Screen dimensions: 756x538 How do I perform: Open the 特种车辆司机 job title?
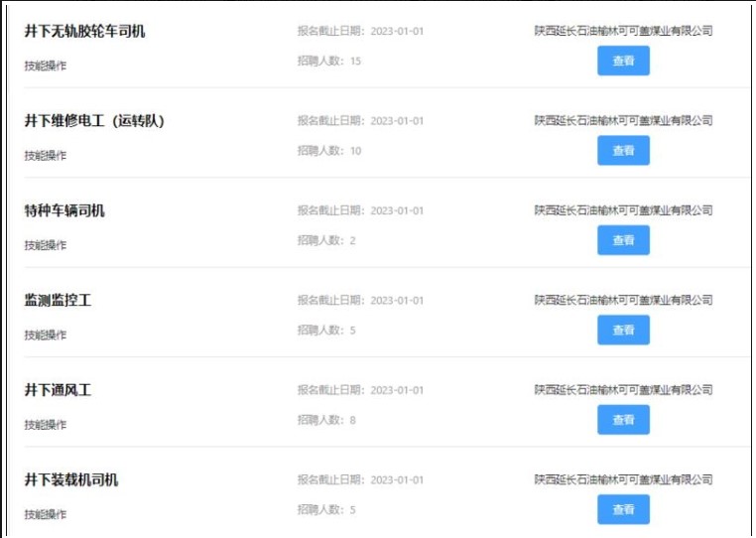(x=64, y=210)
